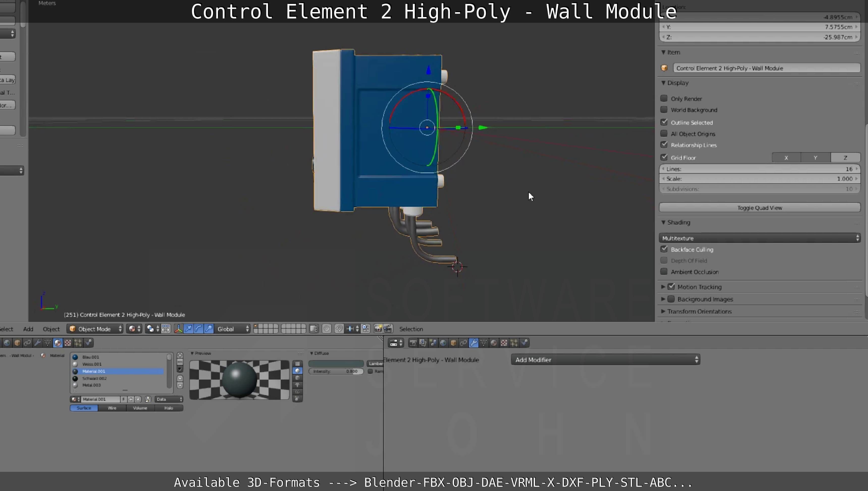Select Modifiers wrench in left properties editor

click(x=37, y=343)
